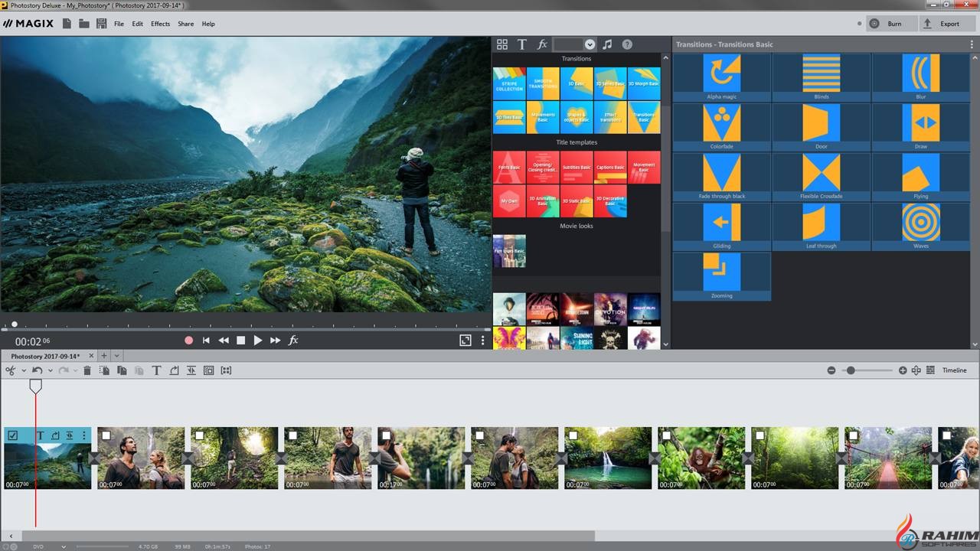Open the project tabs dropdown arrow

(x=117, y=356)
